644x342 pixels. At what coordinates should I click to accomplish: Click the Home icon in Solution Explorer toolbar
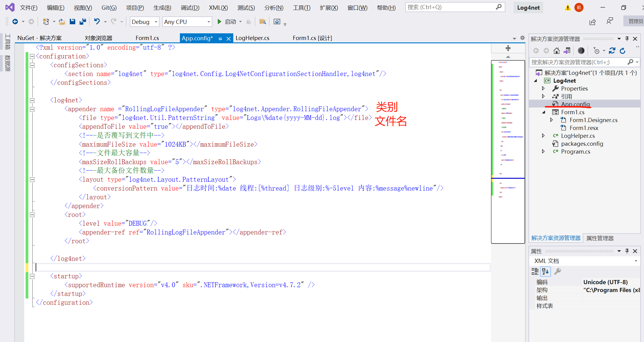[557, 51]
